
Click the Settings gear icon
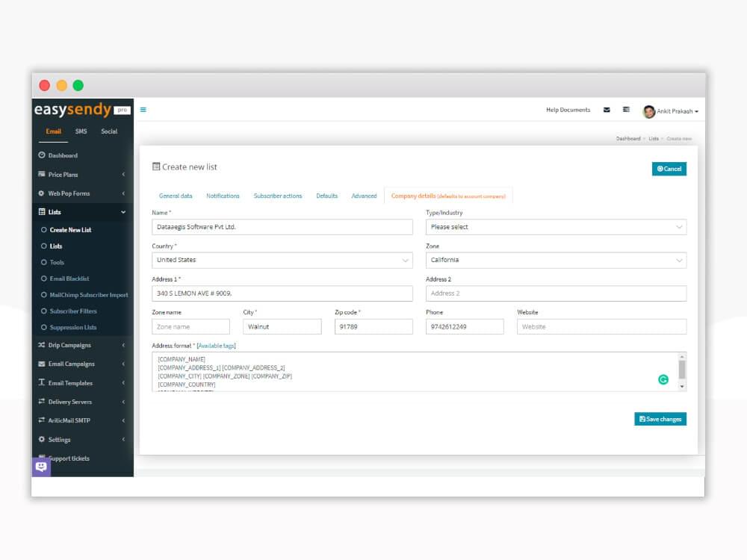tap(41, 439)
